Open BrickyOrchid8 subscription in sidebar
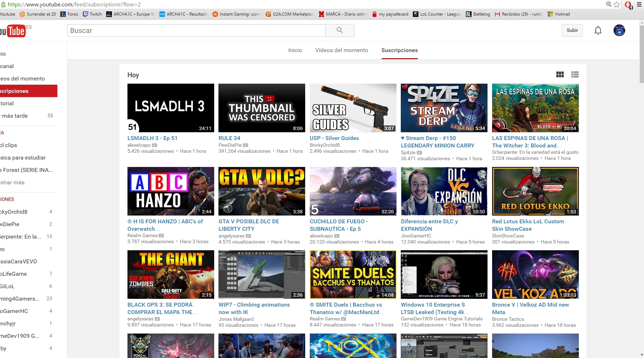Viewport: 644px width, 358px height. click(28, 212)
